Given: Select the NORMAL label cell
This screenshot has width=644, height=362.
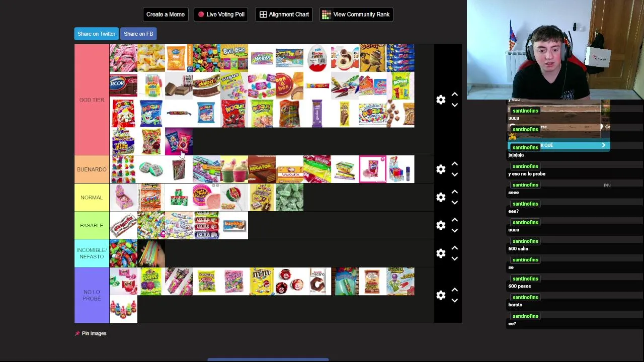Looking at the screenshot, I should pos(92,198).
